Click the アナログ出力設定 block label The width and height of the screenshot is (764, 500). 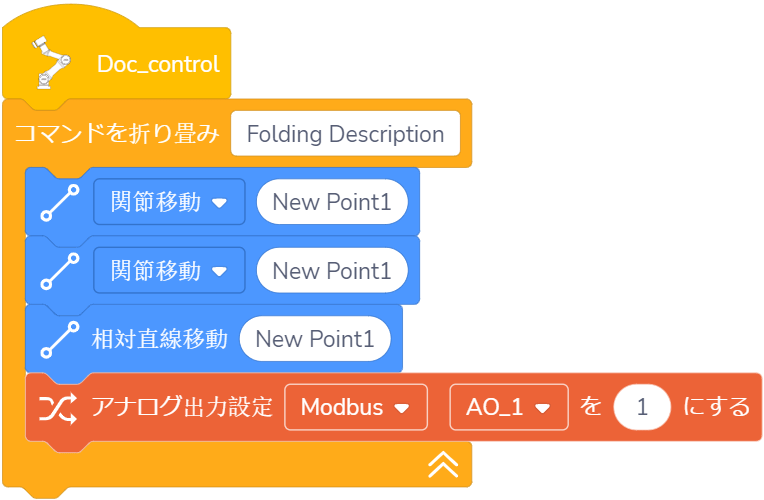[x=181, y=407]
